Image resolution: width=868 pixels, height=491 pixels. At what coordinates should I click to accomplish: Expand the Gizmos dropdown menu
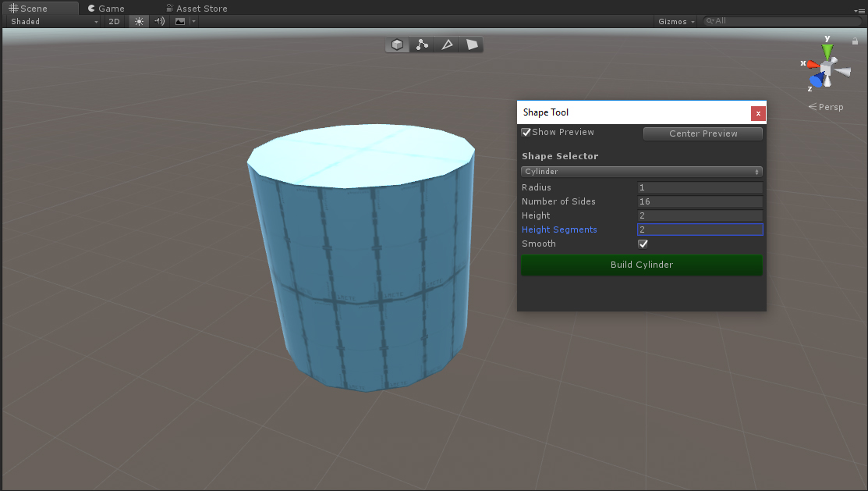[x=676, y=21]
